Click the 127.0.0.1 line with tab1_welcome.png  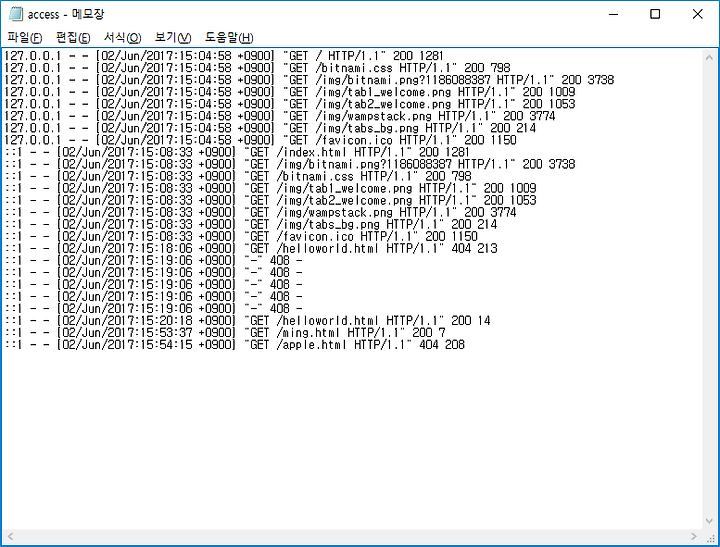click(290, 92)
